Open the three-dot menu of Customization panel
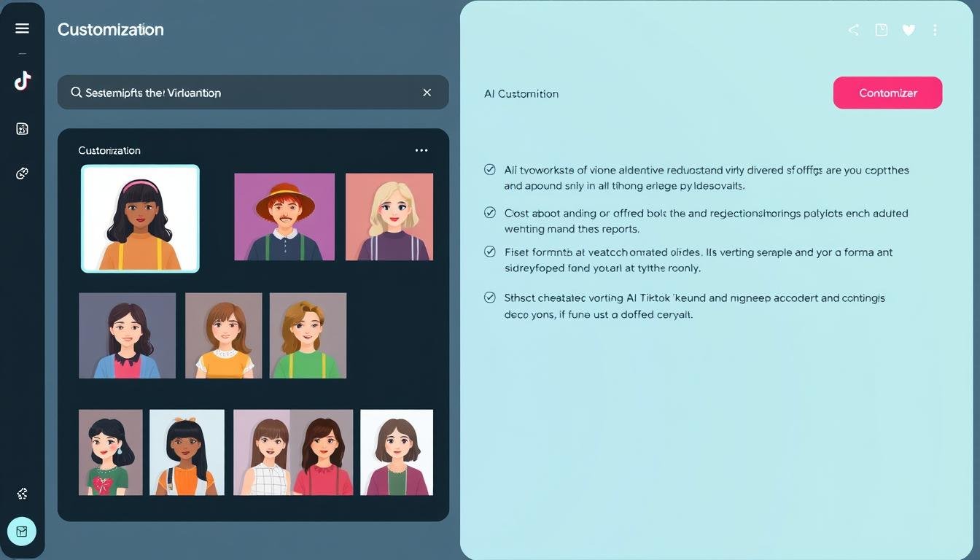Screen dimensions: 980x560 421,150
